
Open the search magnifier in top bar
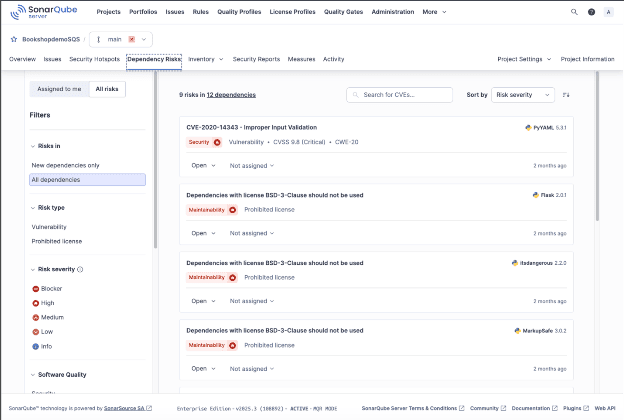coord(574,12)
